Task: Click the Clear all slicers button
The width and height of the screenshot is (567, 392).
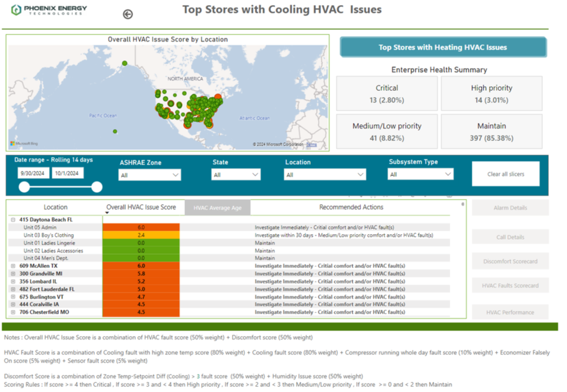Action: coord(506,174)
